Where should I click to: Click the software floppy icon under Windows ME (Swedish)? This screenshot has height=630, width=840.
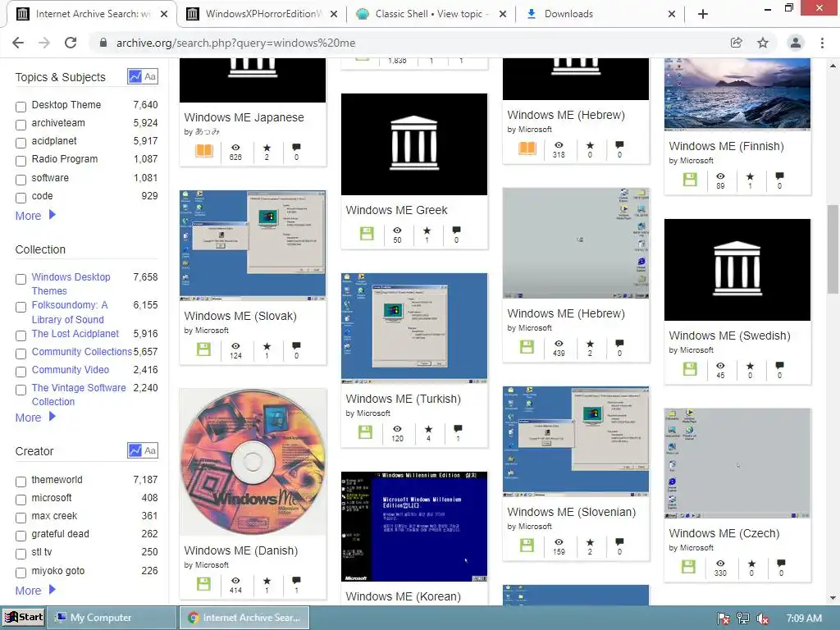coord(690,369)
